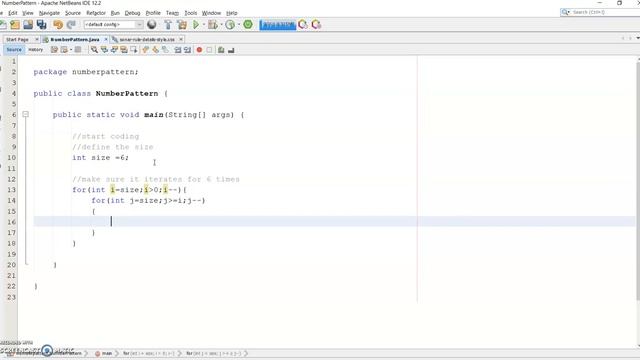Click Find Next Occurrence icon
Image resolution: width=640 pixels, height=360 pixels.
pyautogui.click(x=114, y=50)
